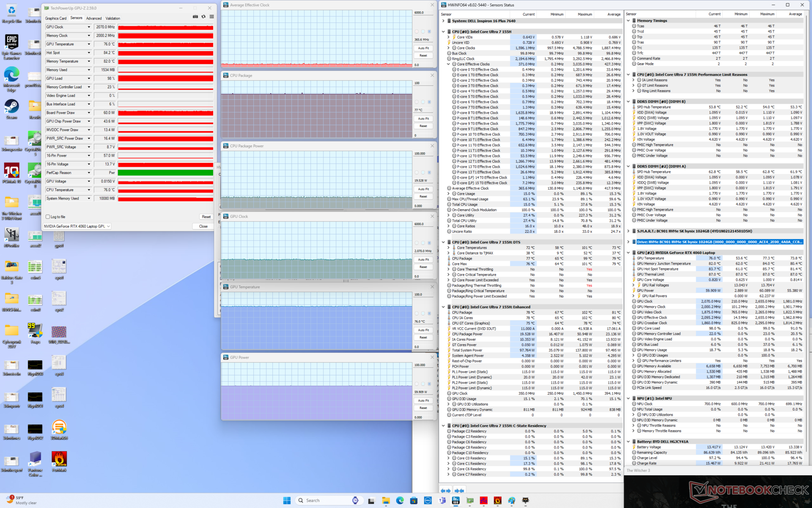812x508 pixels.
Task: Open the NVIDIA GeForce RTX 4060 GPU selector
Action: click(77, 226)
